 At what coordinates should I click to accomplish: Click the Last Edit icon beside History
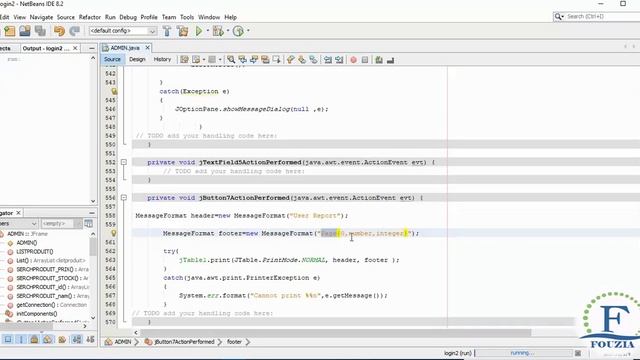184,60
